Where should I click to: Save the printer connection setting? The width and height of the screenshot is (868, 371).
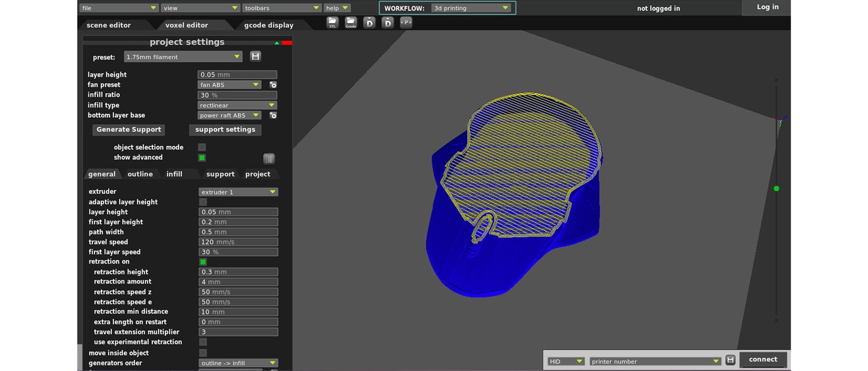click(x=730, y=360)
